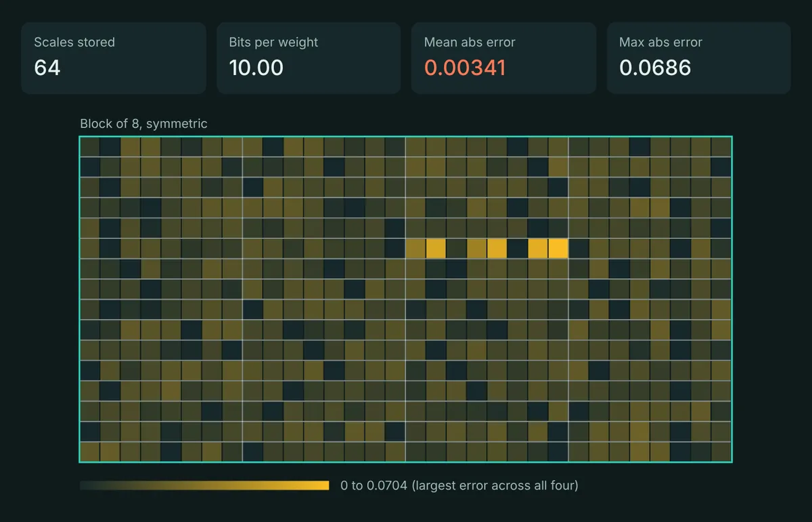
Task: Click the "0 to 0.0704" legend caption
Action: click(459, 485)
